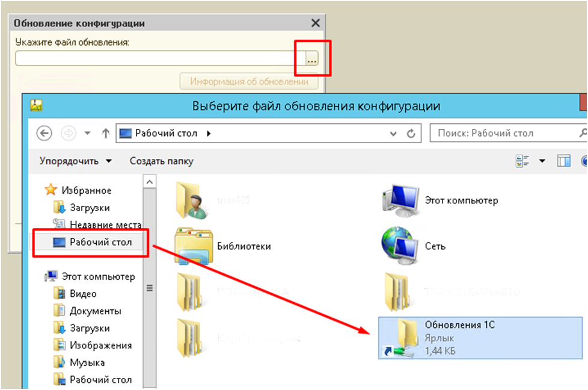The height and width of the screenshot is (390, 588).
Task: Go back with the back arrow button
Action: point(44,133)
